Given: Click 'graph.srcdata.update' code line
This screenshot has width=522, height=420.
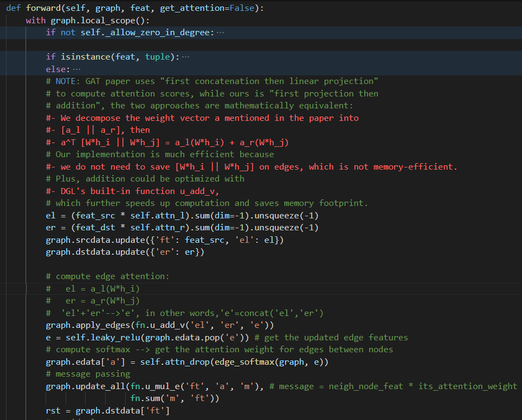Looking at the screenshot, I should coord(165,240).
